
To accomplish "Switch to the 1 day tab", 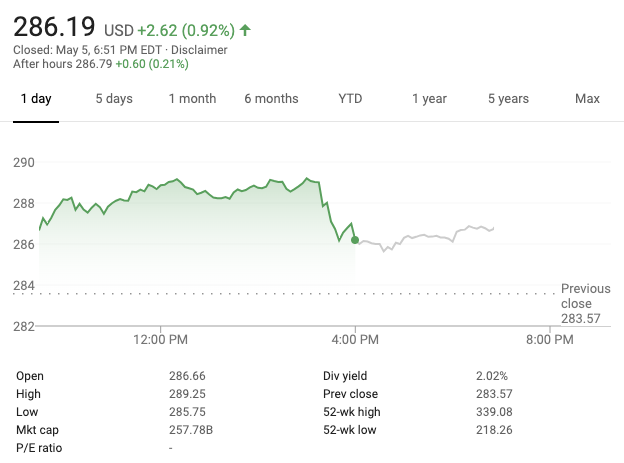I will [x=36, y=99].
